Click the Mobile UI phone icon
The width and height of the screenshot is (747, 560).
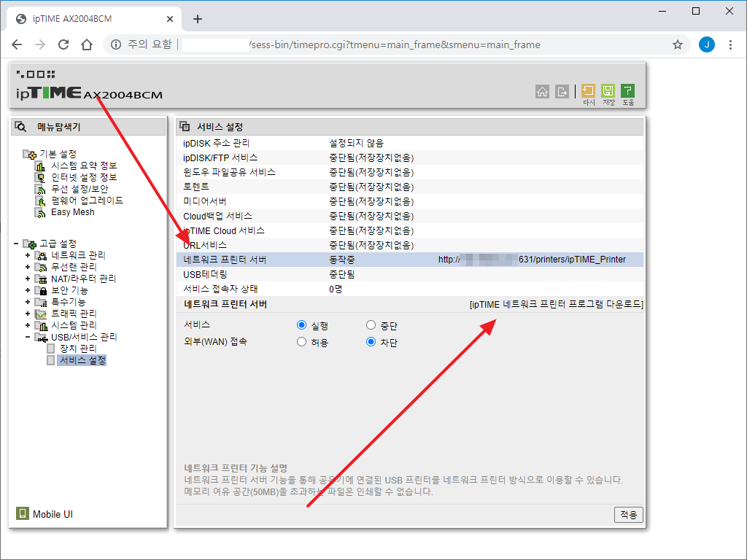coord(23,513)
